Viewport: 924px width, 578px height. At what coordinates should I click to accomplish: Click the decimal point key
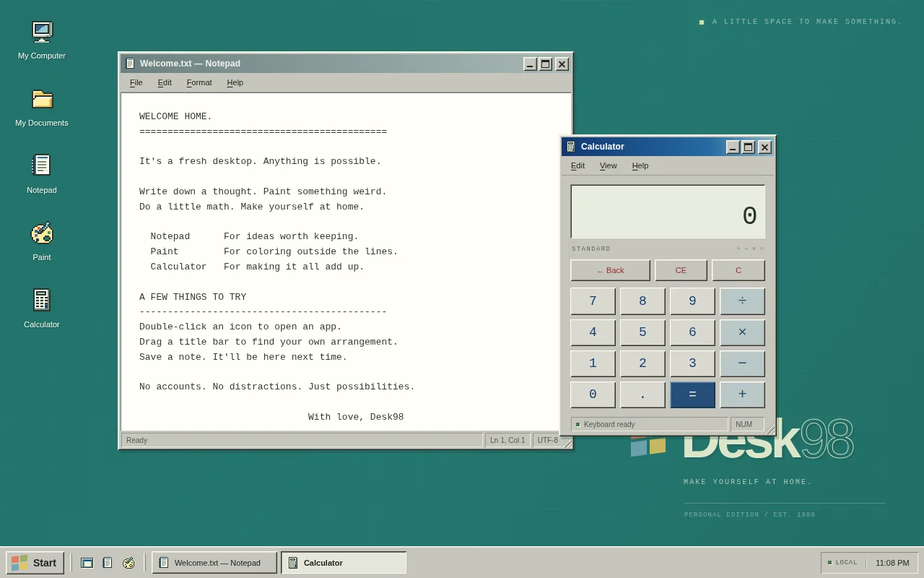coord(642,394)
